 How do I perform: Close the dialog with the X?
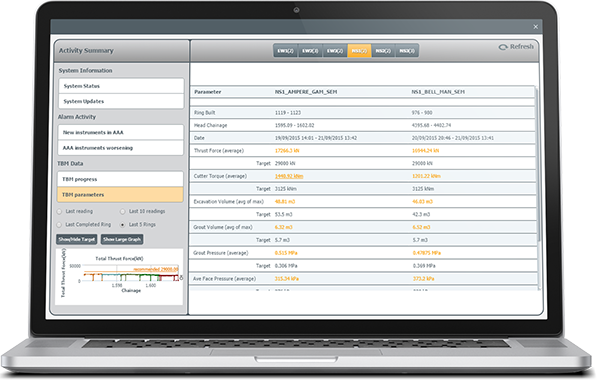point(536,27)
